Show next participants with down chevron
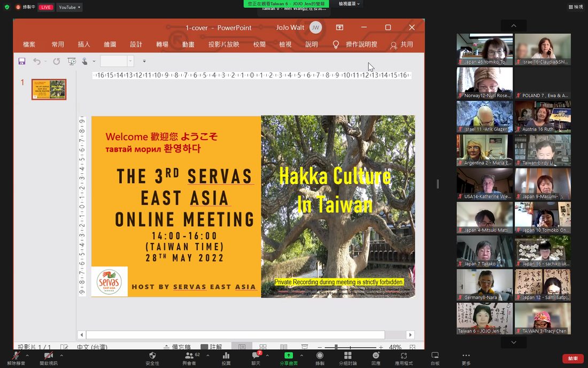 pos(514,342)
